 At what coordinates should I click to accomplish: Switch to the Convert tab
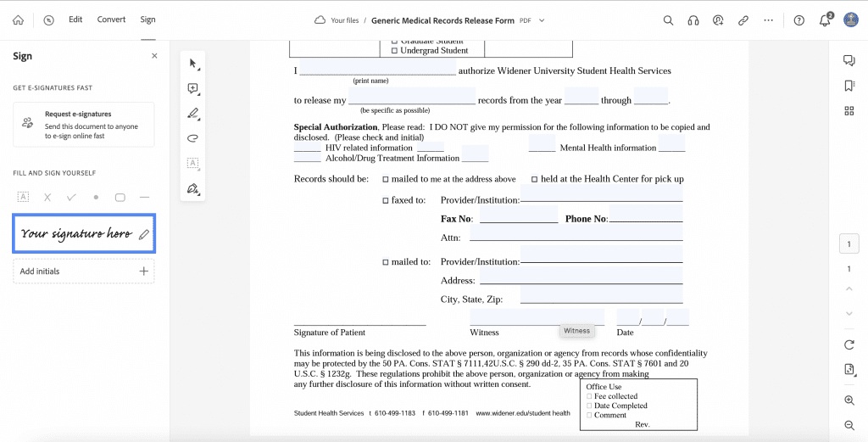point(111,20)
